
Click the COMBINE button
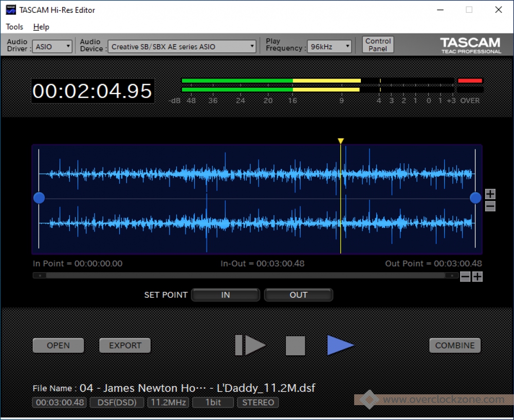455,346
